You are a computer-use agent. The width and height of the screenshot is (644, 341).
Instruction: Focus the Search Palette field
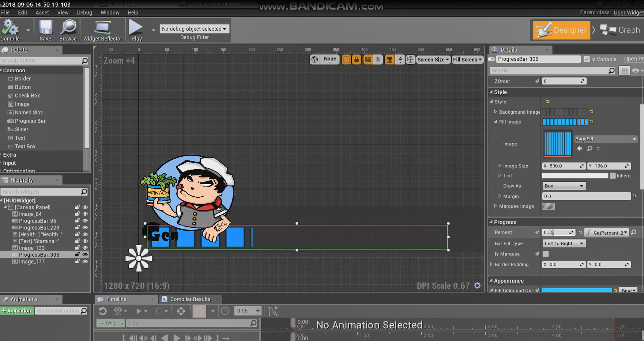44,61
